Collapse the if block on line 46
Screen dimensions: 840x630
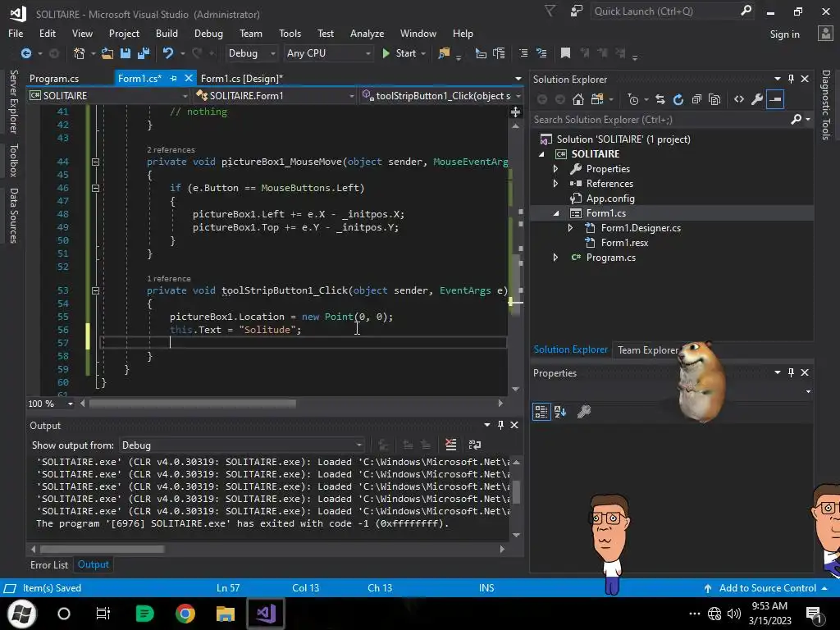pos(95,188)
